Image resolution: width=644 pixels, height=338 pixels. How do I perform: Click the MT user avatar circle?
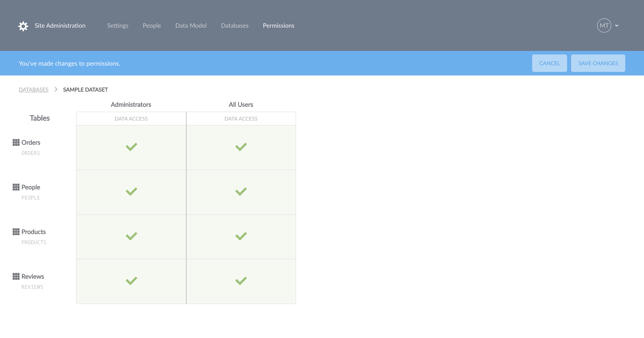point(604,25)
